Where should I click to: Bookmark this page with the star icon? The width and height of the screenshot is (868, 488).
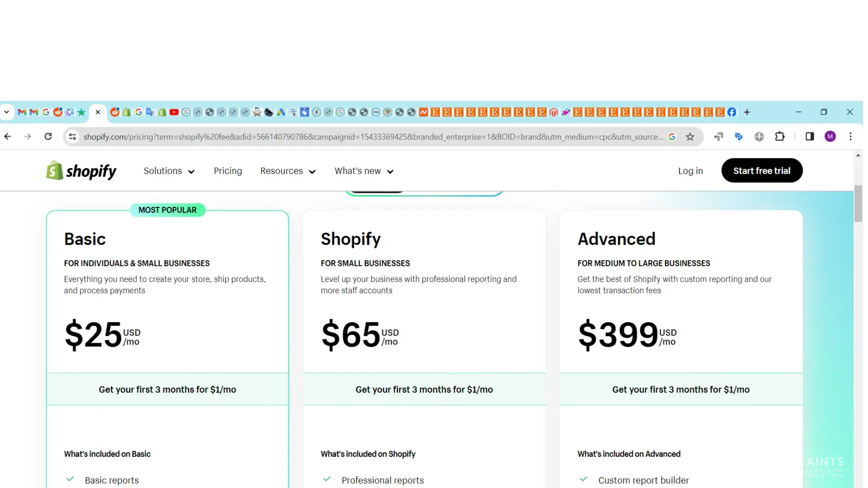click(x=690, y=137)
